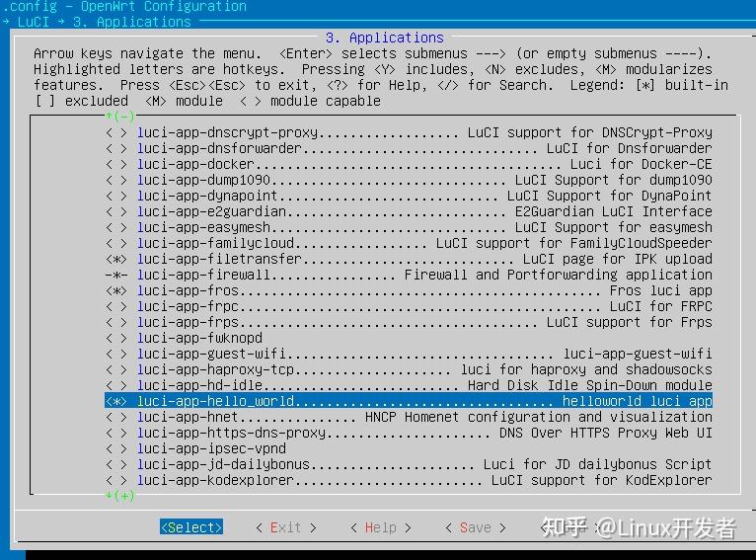Click 'Luci for JD dailybonus Script' description
Viewport: 756px width, 560px height.
[x=597, y=464]
